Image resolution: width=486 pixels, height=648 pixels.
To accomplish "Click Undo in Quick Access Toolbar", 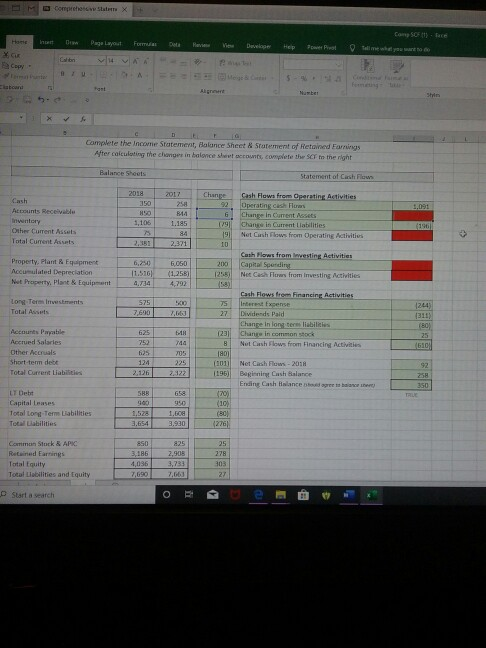I will click(41, 100).
